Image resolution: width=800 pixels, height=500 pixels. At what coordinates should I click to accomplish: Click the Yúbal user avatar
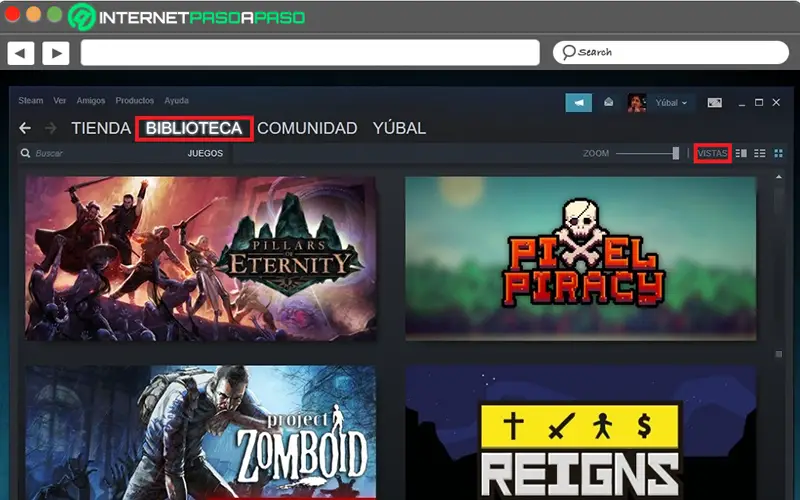click(x=637, y=103)
